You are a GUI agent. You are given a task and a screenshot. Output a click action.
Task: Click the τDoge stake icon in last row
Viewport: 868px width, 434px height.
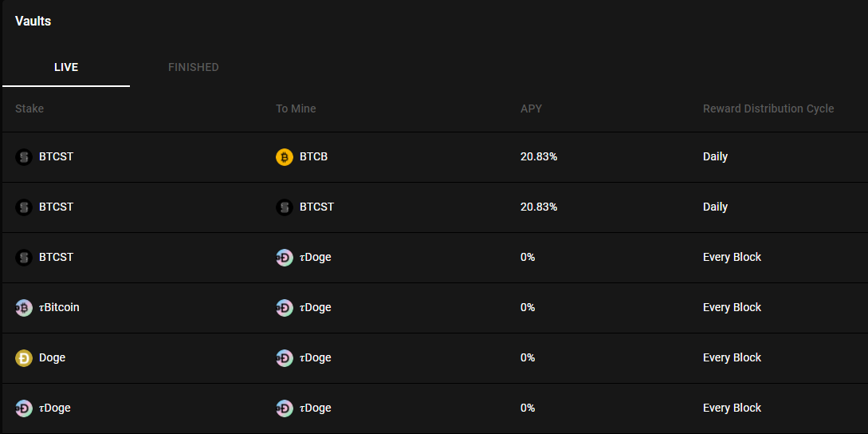click(24, 408)
